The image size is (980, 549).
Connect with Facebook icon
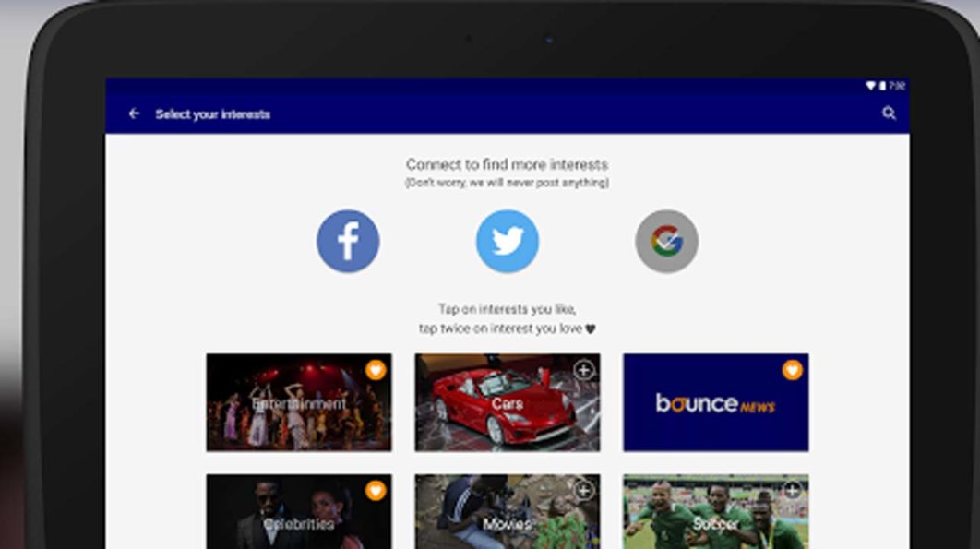point(348,241)
